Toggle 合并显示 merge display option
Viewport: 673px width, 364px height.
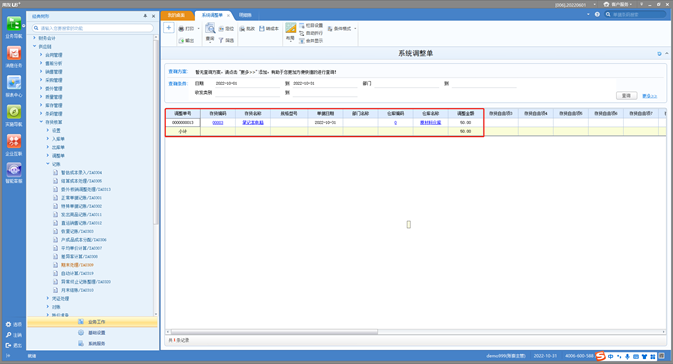click(x=311, y=41)
